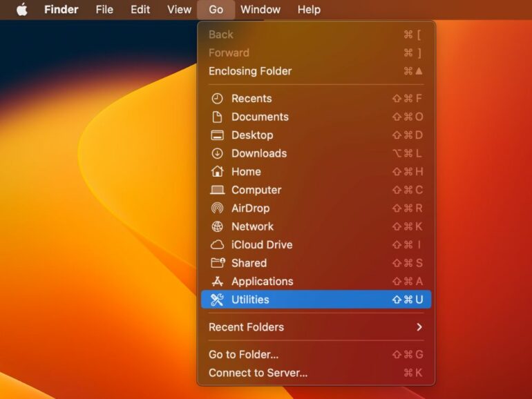Click the ⇧⌘U shortcut on Utilities row
This screenshot has width=532, height=399.
(408, 300)
